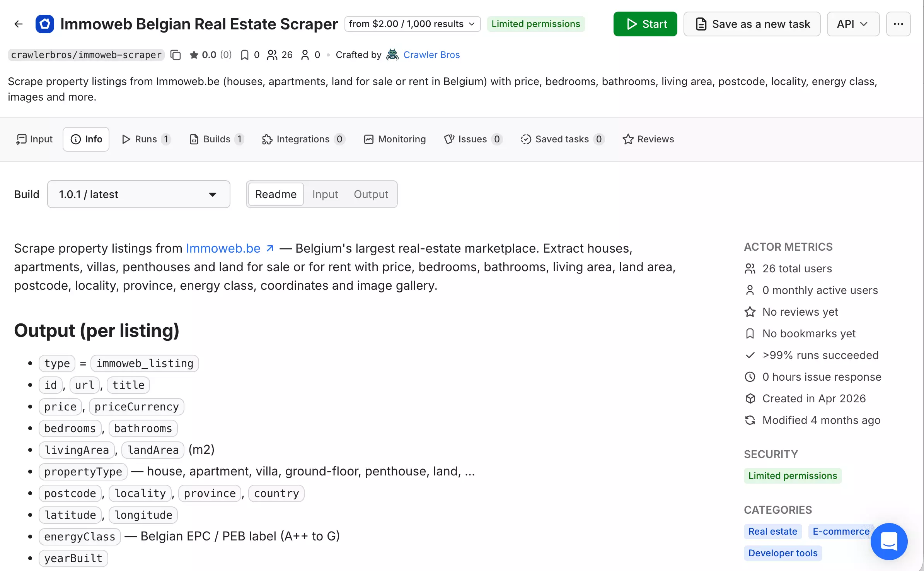Image resolution: width=924 pixels, height=571 pixels.
Task: Open the Build version 1.0.1 / latest selector
Action: (x=138, y=194)
